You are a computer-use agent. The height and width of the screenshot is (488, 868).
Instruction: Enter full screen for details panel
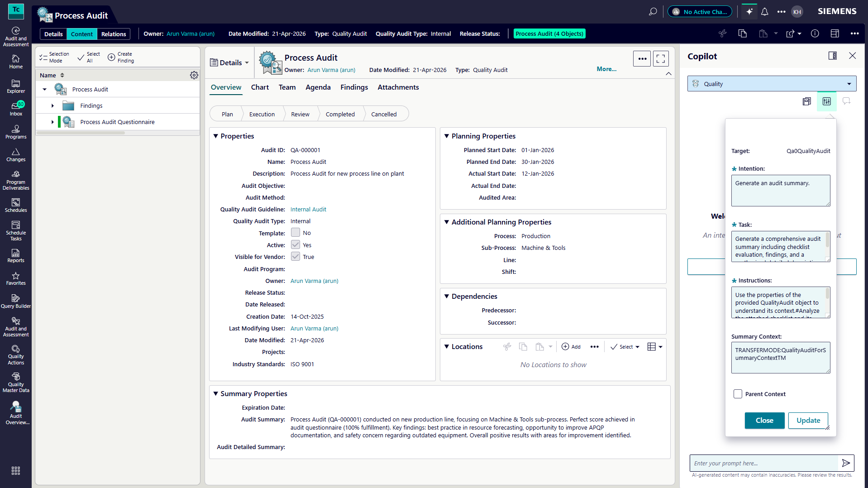coord(661,58)
